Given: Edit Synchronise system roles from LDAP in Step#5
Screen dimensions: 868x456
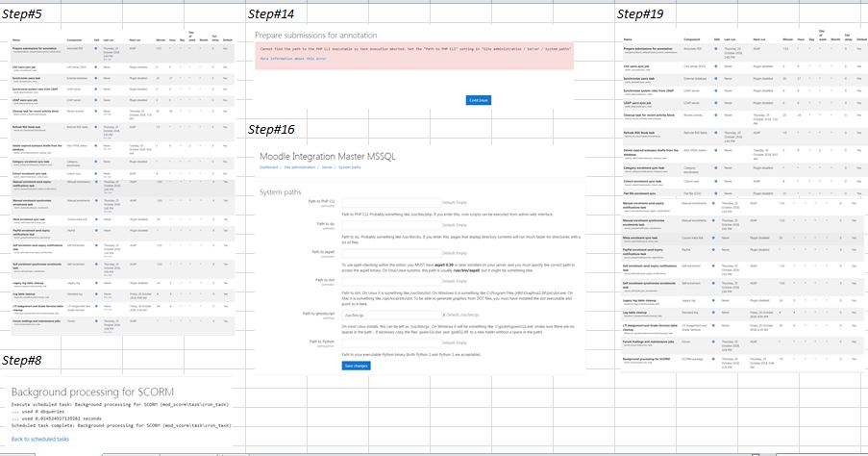Looking at the screenshot, I should (96, 89).
